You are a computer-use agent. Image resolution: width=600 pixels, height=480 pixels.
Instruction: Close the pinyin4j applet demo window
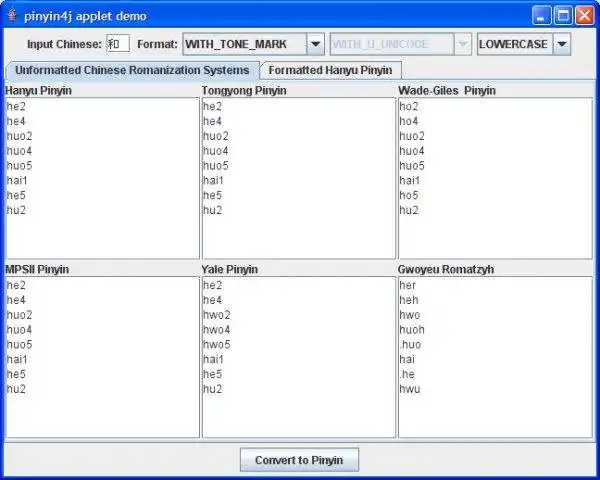coord(585,16)
